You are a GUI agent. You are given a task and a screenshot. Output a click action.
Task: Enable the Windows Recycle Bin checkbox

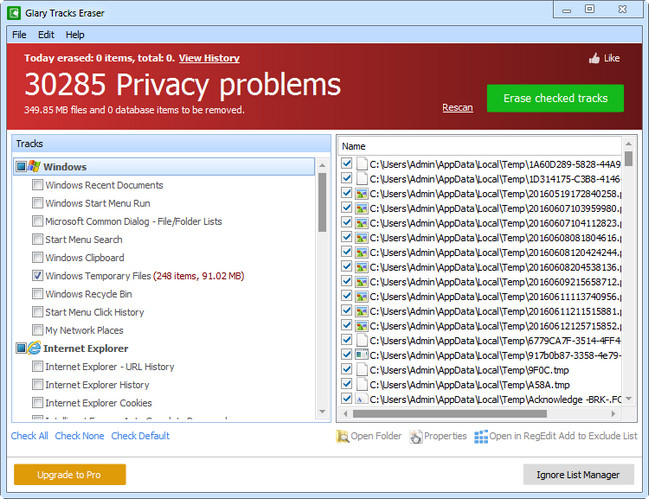click(38, 294)
